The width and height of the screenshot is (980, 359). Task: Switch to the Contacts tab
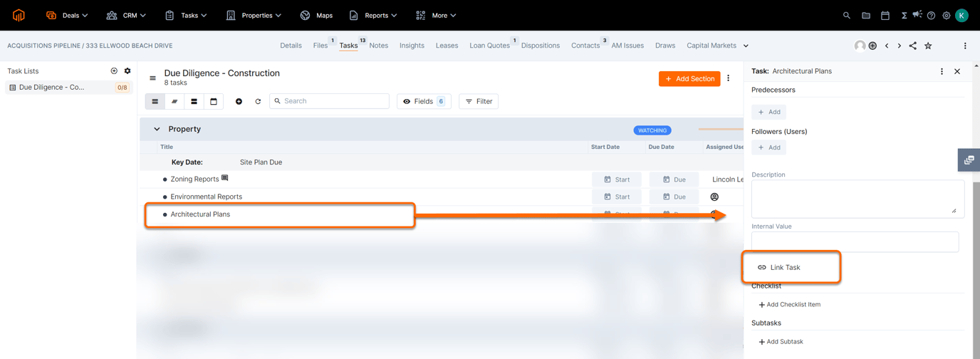point(585,46)
